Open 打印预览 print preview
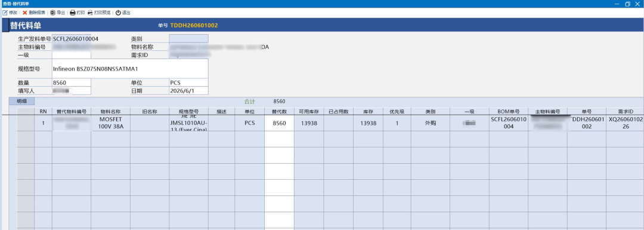 99,13
